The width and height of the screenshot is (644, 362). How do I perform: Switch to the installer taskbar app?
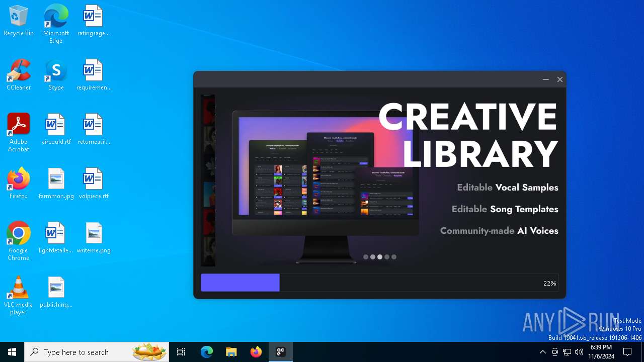pos(281,352)
